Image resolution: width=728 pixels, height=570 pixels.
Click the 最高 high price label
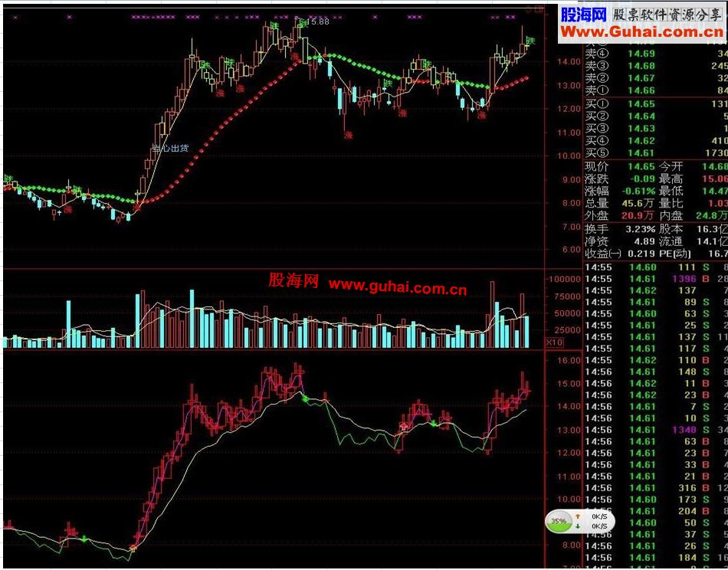click(x=671, y=179)
